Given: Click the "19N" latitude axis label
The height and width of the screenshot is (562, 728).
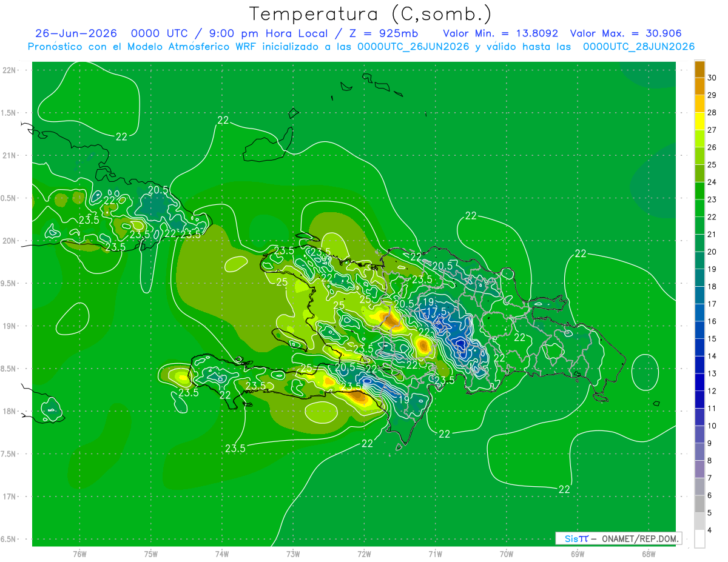Looking at the screenshot, I should pyautogui.click(x=9, y=326).
